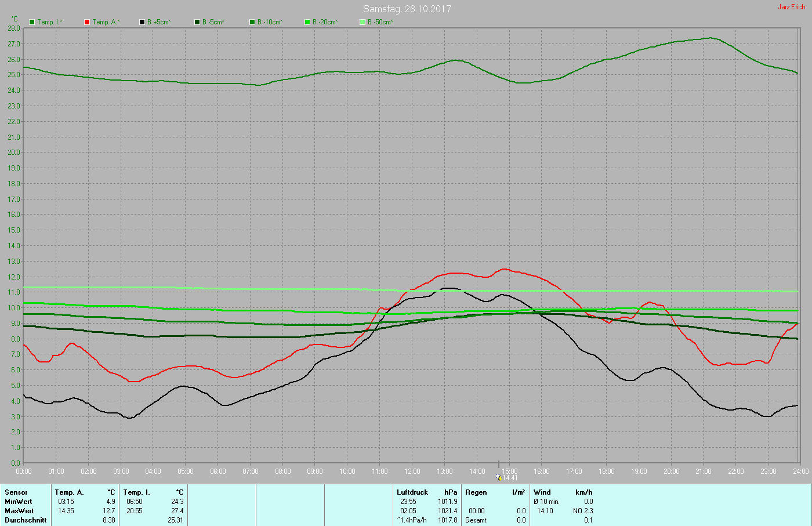Click the Luftdruck average value 1017.8
The image size is (812, 526).
coord(448,520)
